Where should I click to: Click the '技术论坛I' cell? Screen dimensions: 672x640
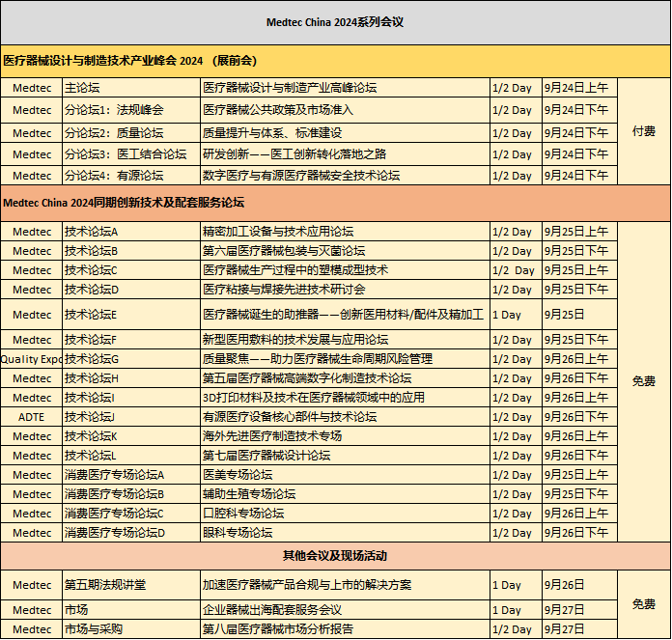(x=131, y=398)
